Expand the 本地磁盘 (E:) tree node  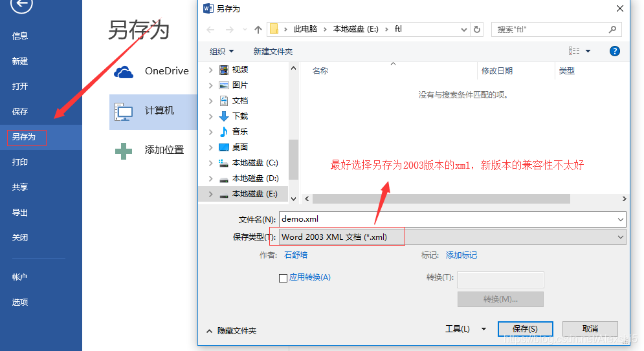click(x=211, y=194)
